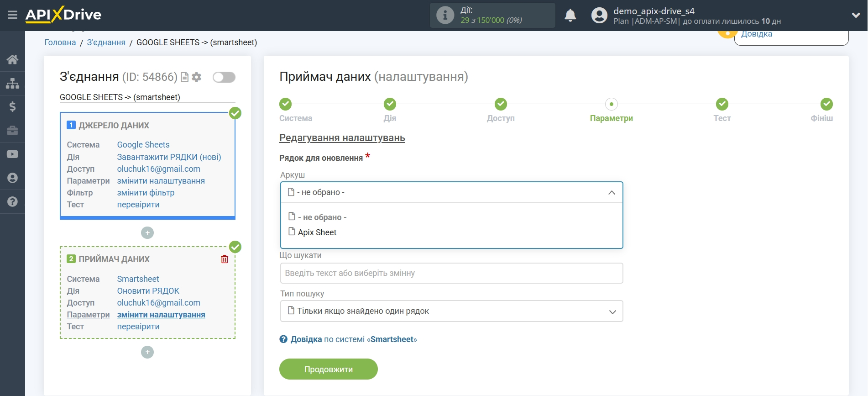868x396 pixels.
Task: Open змінити фільтр link
Action: [x=146, y=193]
